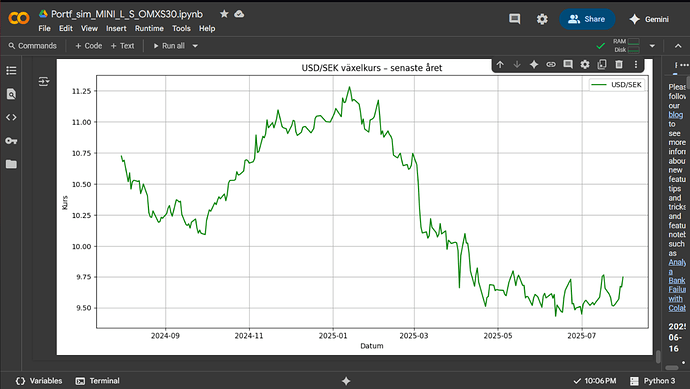The width and height of the screenshot is (690, 389).
Task: Open the find and replace panel
Action: click(x=11, y=94)
